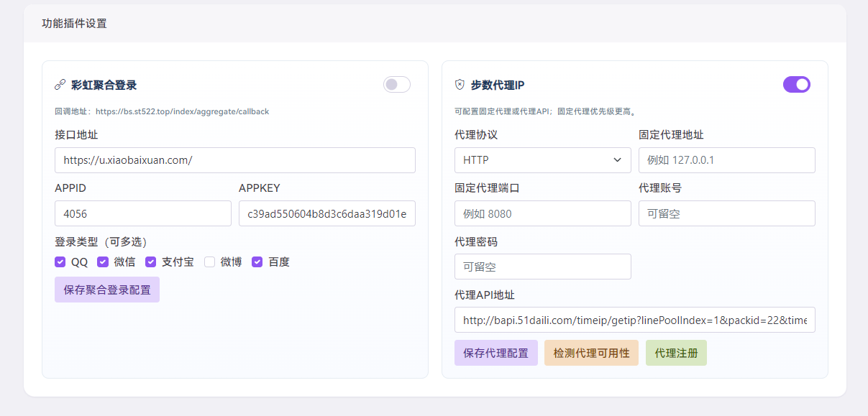Uncheck the 微信 login type checkbox
The height and width of the screenshot is (416, 868).
coord(103,262)
